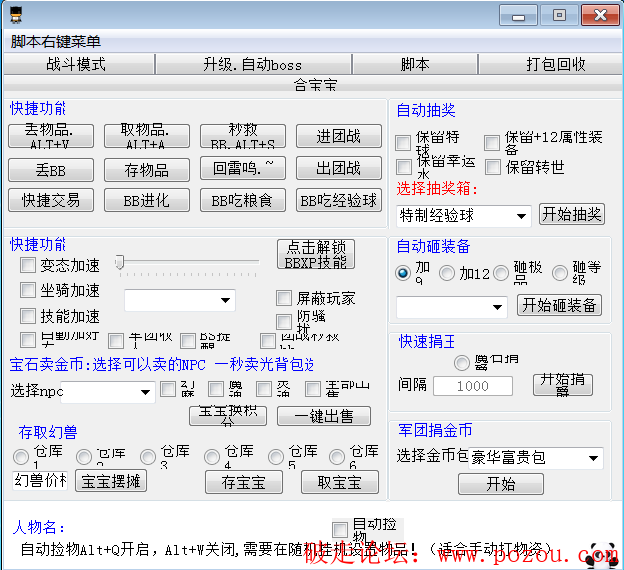This screenshot has width=624, height=570.
Task: Check the 保留转世 option
Action: pyautogui.click(x=493, y=167)
